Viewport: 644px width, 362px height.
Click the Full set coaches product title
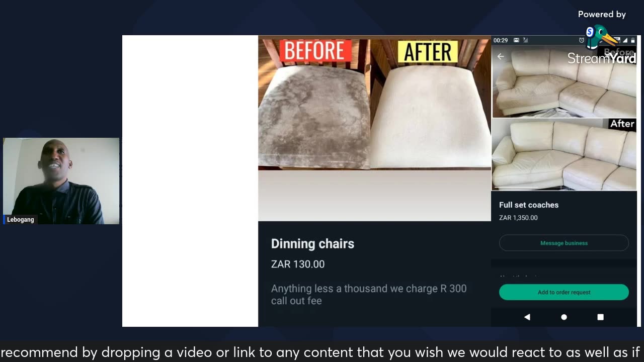click(529, 205)
